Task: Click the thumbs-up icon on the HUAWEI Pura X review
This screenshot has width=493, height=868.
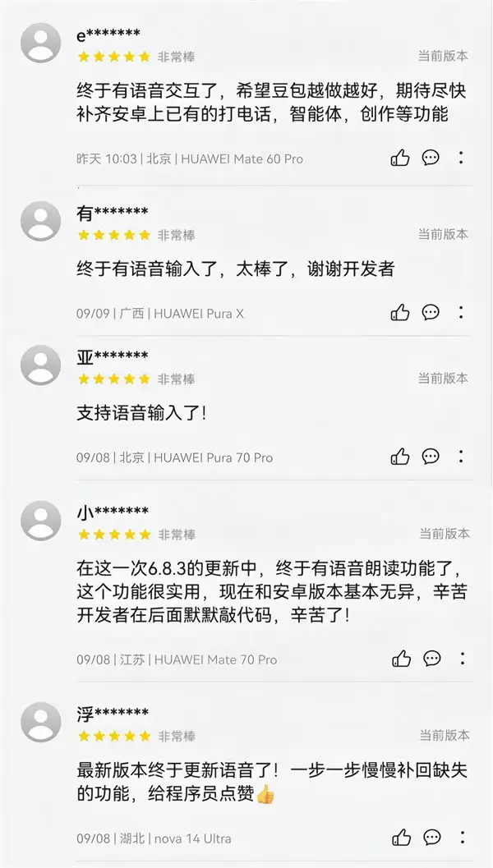Action: [401, 312]
